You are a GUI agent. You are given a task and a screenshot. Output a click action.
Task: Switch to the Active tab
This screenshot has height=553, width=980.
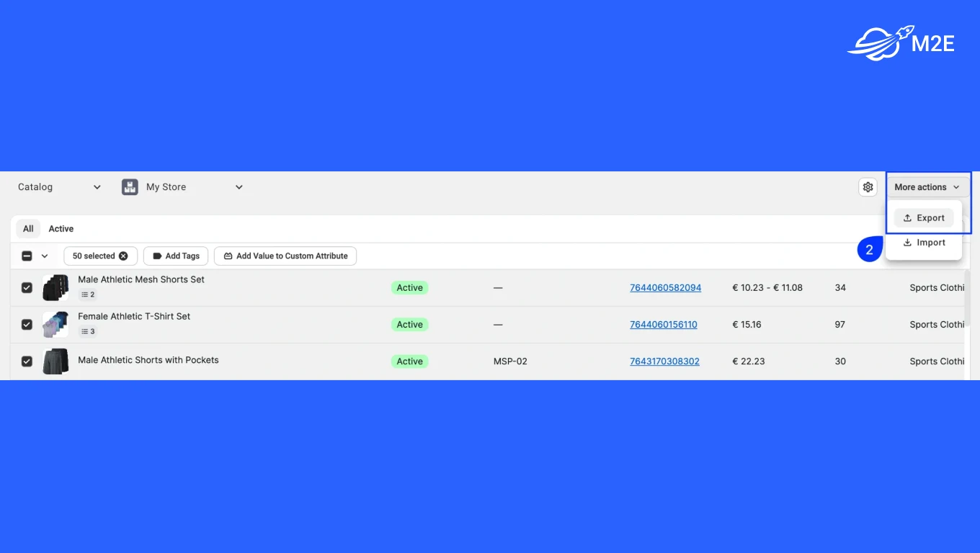tap(61, 229)
